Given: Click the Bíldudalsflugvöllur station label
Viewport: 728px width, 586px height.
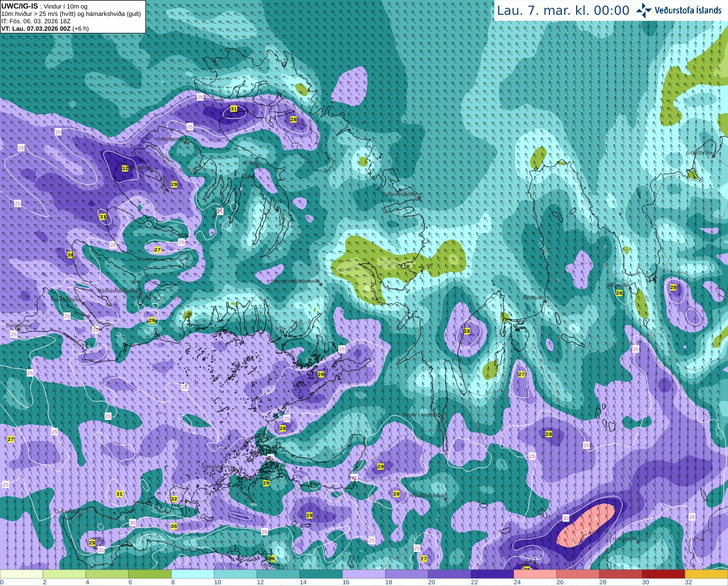Looking at the screenshot, I should pyautogui.click(x=118, y=290).
